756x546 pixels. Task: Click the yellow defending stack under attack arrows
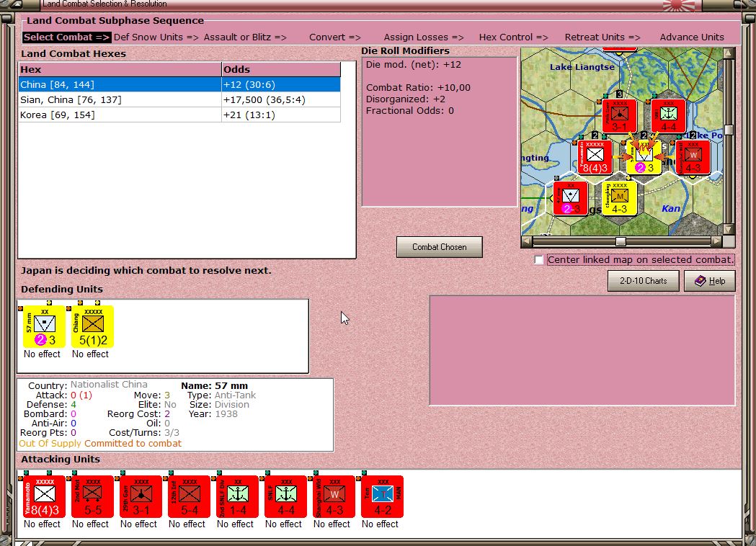click(x=644, y=157)
